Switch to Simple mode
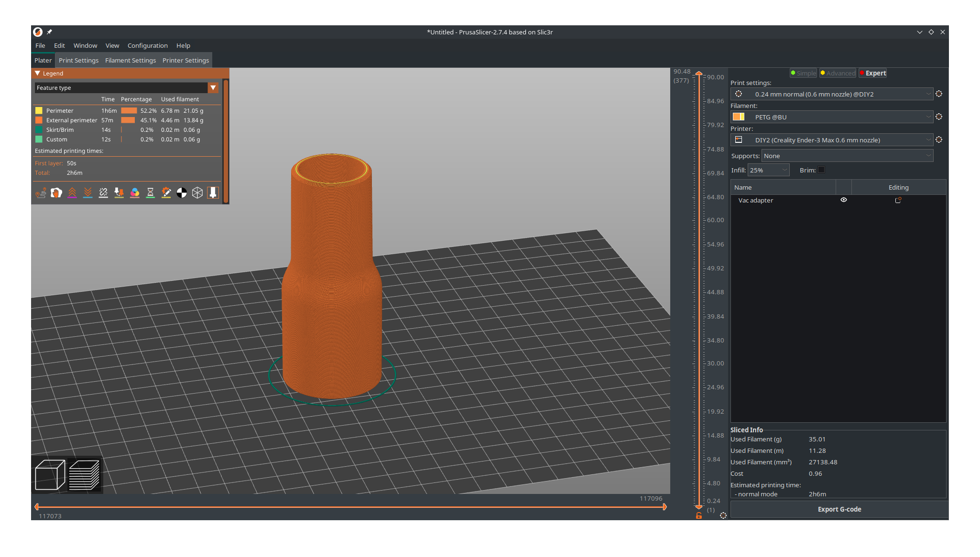Viewport: 980px width, 557px height. tap(803, 73)
